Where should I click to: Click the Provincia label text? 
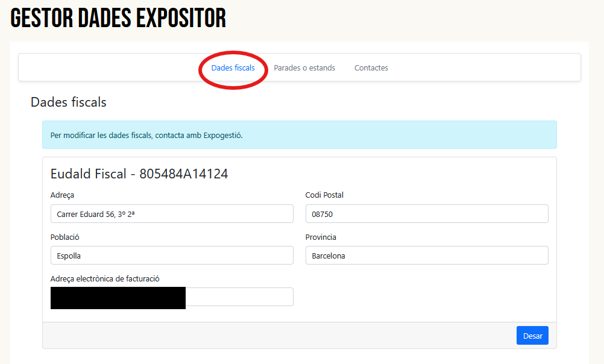[321, 237]
